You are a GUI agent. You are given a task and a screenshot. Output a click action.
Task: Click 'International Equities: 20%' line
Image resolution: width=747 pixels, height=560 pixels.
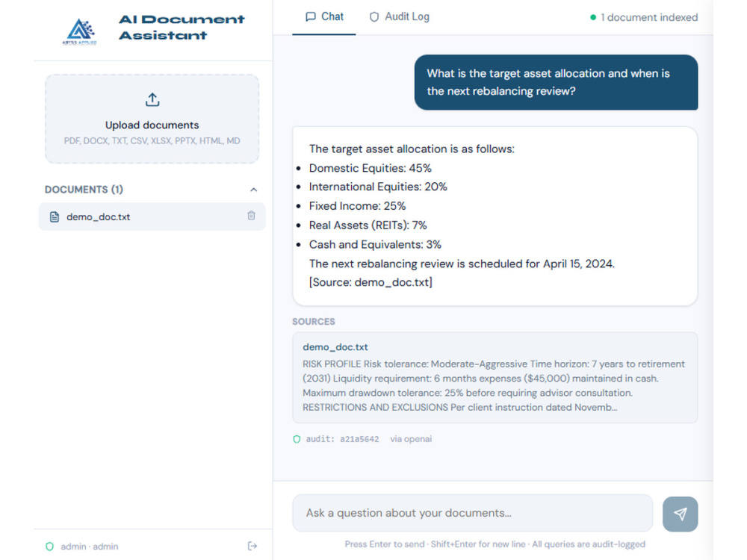coord(378,187)
